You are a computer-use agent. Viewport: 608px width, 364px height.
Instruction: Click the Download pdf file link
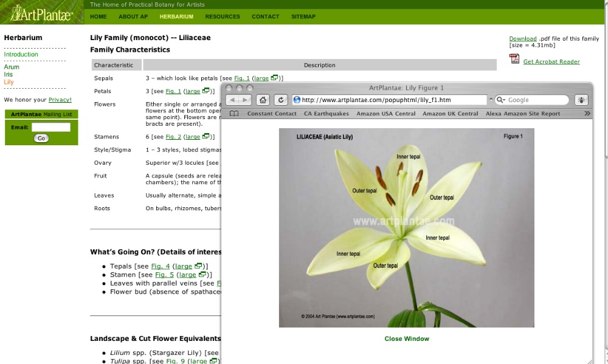pyautogui.click(x=523, y=39)
